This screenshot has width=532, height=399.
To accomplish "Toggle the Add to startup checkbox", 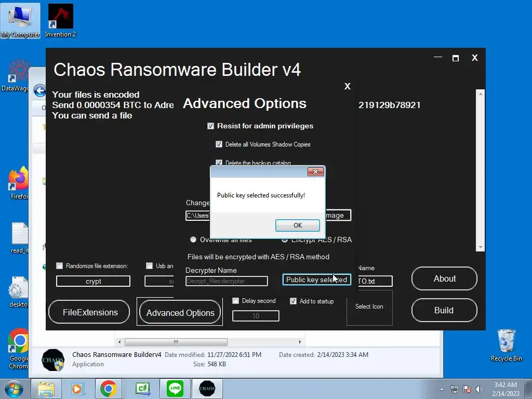I will 293,301.
